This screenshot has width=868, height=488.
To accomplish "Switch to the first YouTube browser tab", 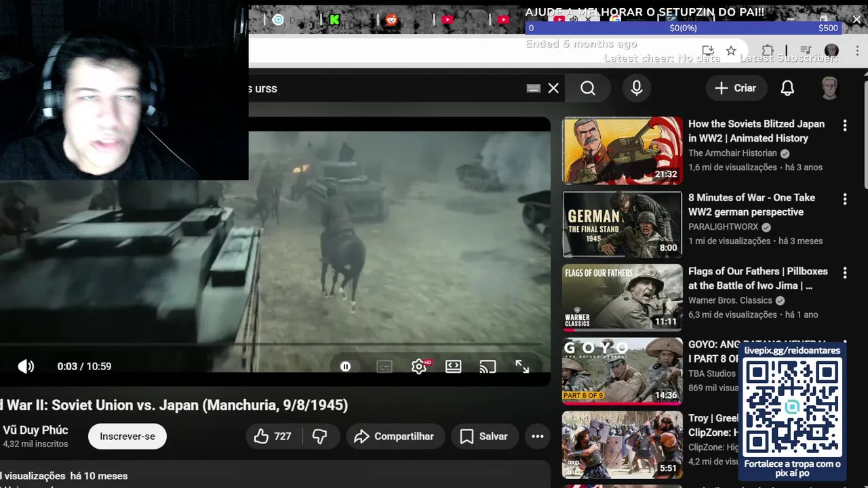I will click(447, 20).
